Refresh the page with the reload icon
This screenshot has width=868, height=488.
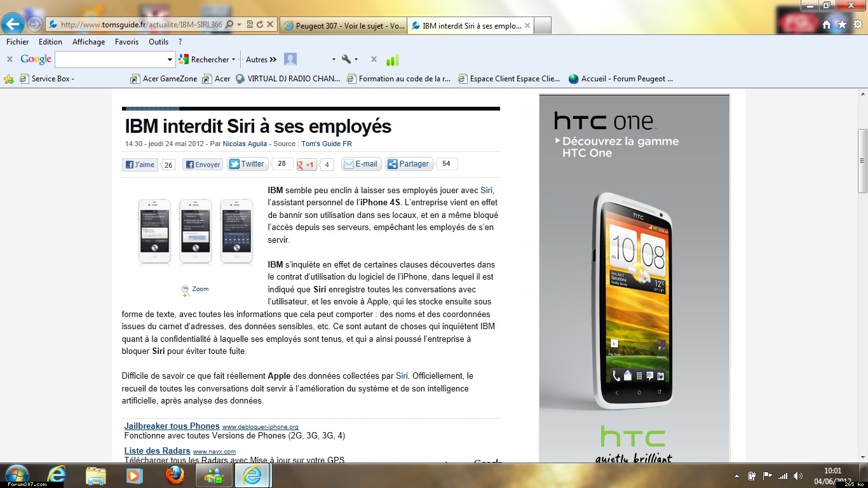pos(260,25)
